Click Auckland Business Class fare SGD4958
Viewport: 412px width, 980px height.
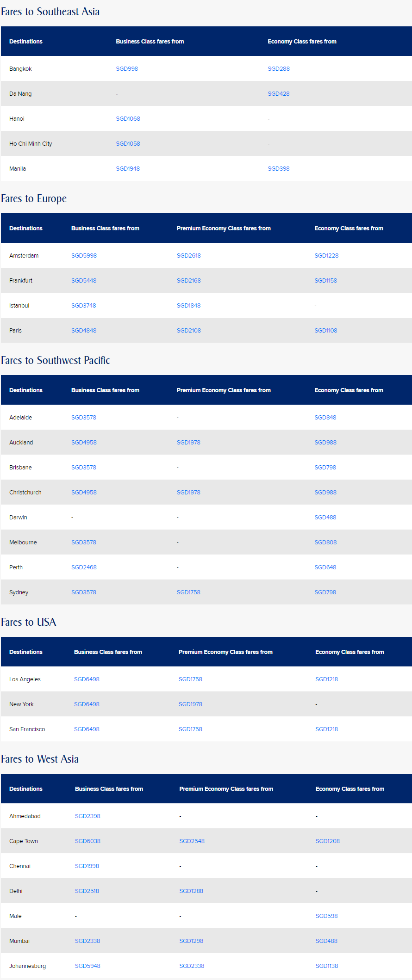(84, 443)
